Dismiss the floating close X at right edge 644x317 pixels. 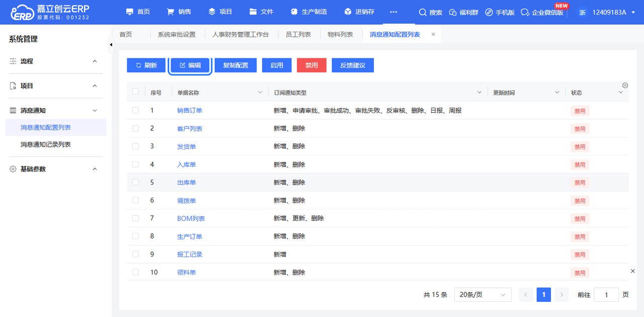633,271
